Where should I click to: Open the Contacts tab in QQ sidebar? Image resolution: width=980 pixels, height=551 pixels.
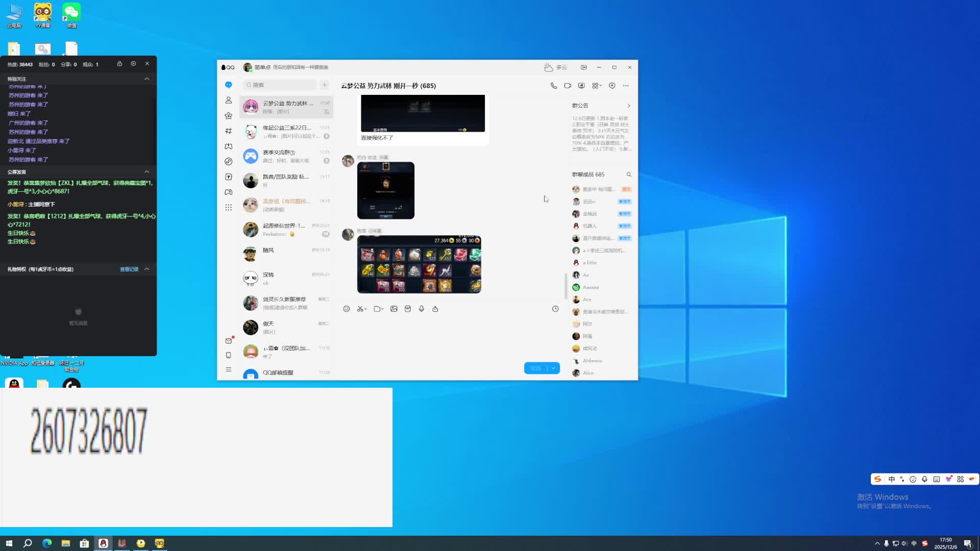(x=229, y=101)
